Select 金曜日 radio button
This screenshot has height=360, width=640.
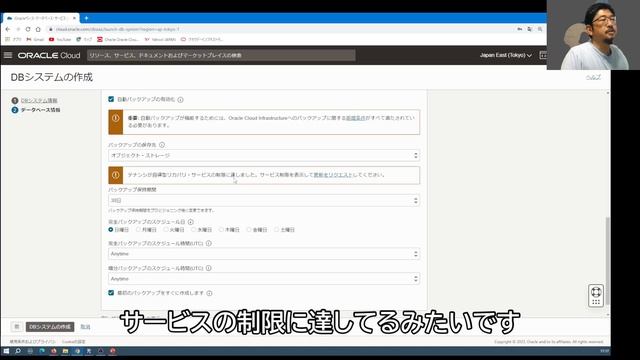click(x=249, y=230)
